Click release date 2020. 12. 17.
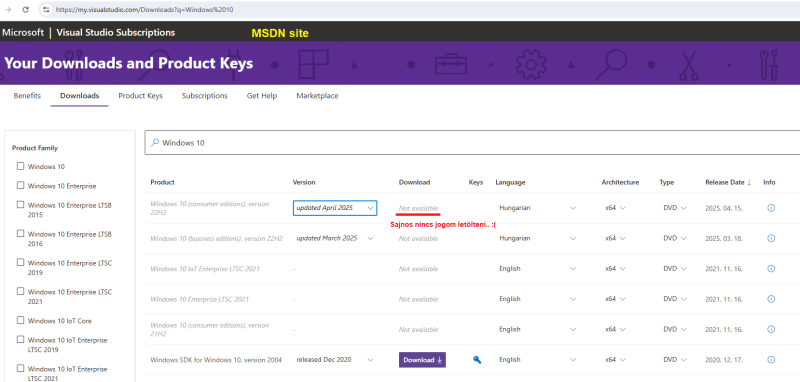800x382 pixels. (x=724, y=360)
